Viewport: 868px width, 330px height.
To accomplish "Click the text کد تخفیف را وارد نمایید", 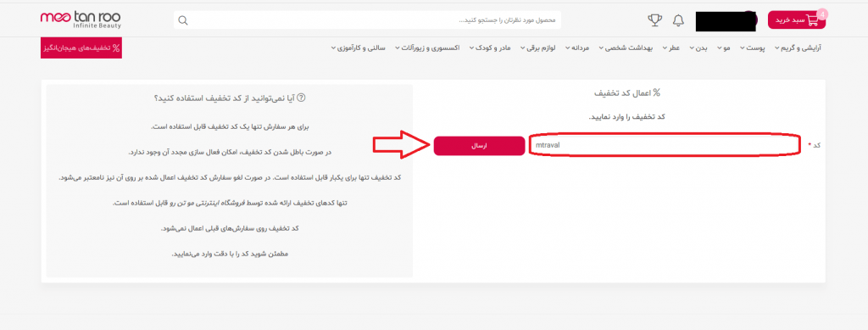I will 626,117.
